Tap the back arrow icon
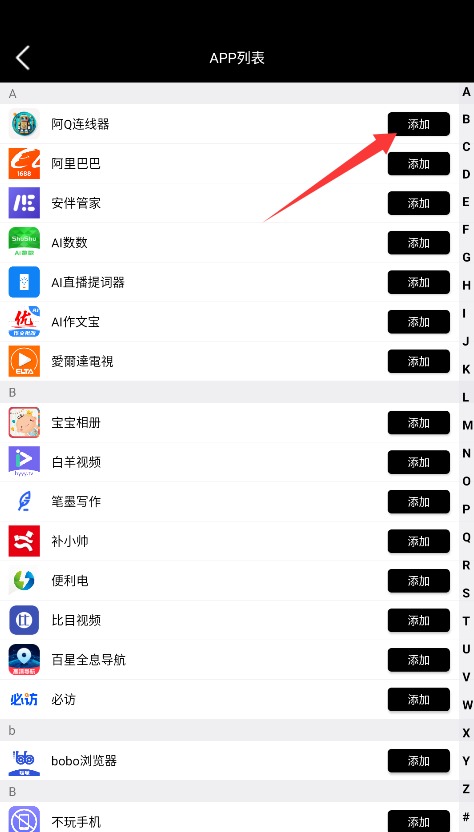Screen dimensions: 474x832 click(22, 58)
